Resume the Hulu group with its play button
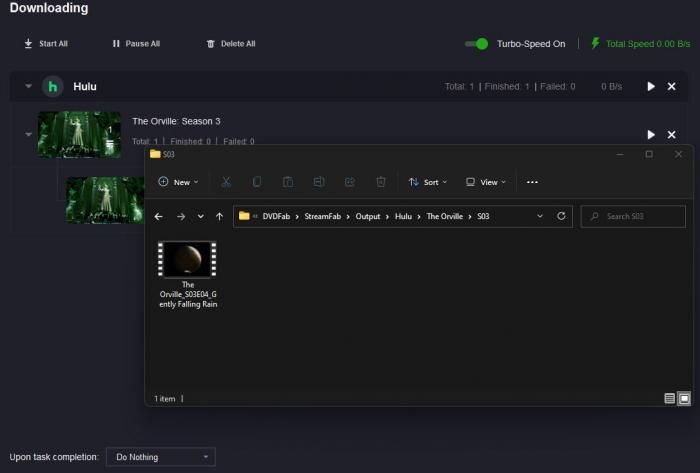The height and width of the screenshot is (473, 700). (651, 86)
